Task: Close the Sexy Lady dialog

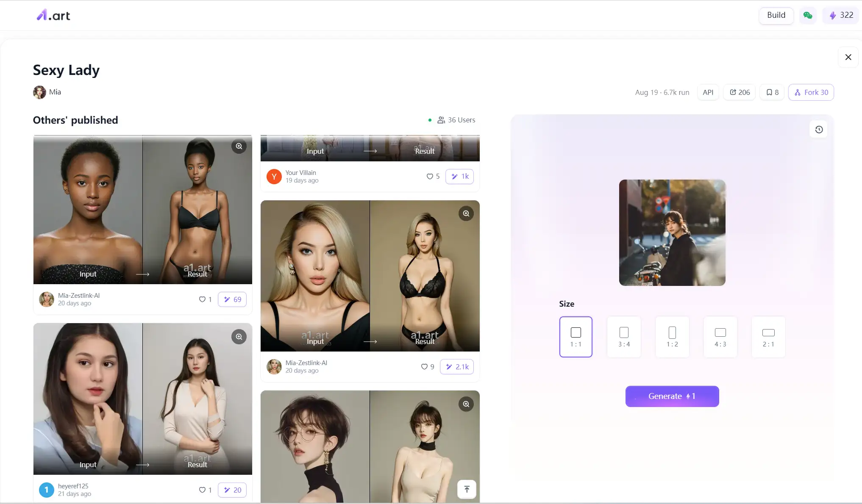Action: [848, 57]
